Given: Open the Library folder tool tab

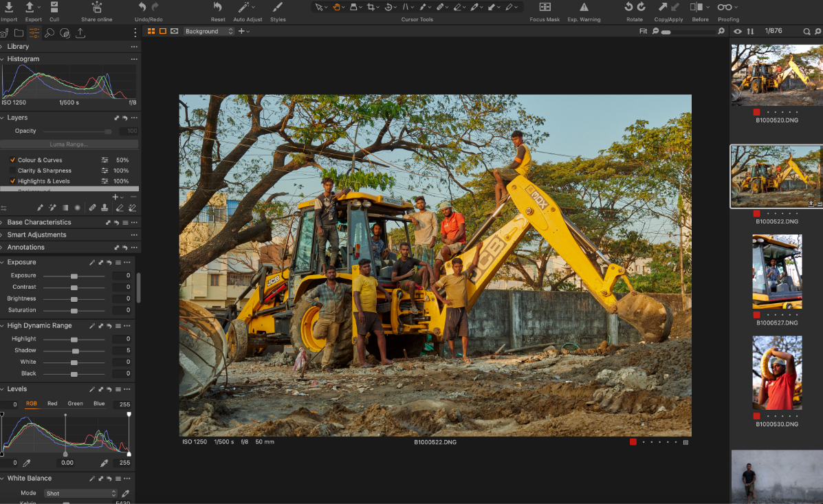Looking at the screenshot, I should pyautogui.click(x=19, y=33).
